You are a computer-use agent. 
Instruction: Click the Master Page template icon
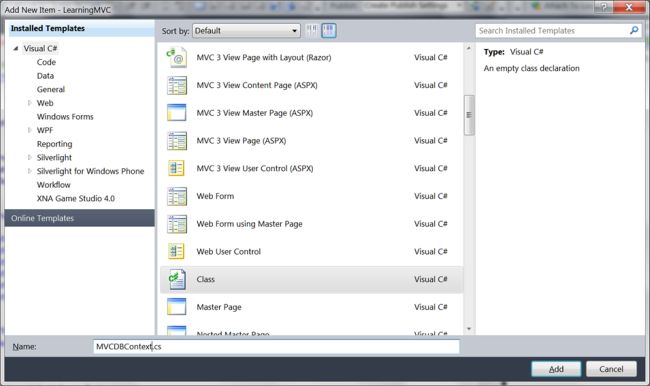[x=177, y=307]
